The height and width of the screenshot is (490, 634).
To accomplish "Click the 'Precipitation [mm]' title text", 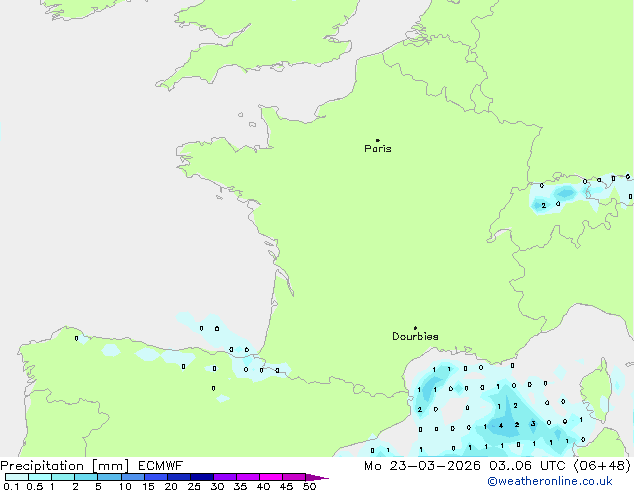I will tap(64, 466).
